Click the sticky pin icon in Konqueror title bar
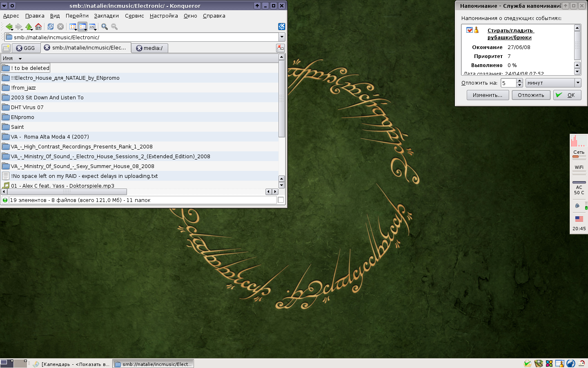The image size is (588, 368). tap(12, 6)
